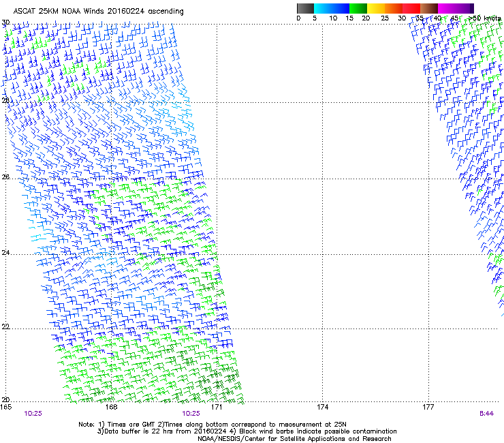Click the title 'ASCAT 25KM NOAA Winds 20160224 ascending'
This screenshot has width=504, height=443.
pyautogui.click(x=98, y=12)
